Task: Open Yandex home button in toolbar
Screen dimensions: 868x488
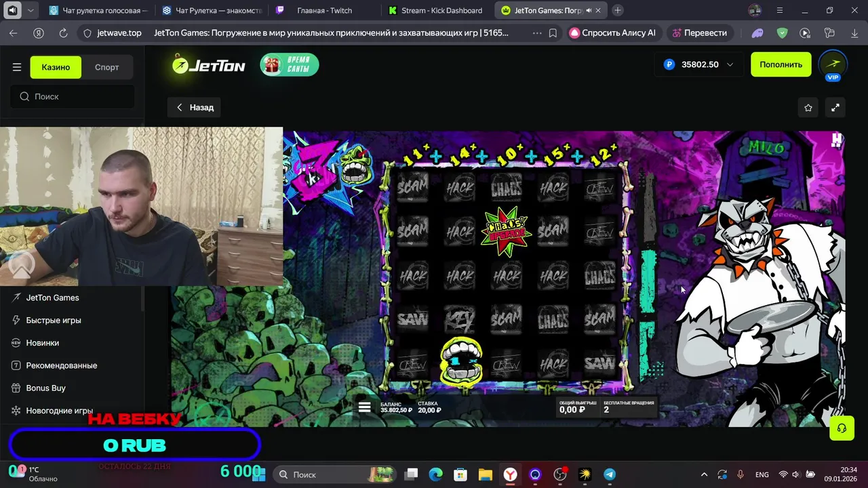Action: (39, 33)
